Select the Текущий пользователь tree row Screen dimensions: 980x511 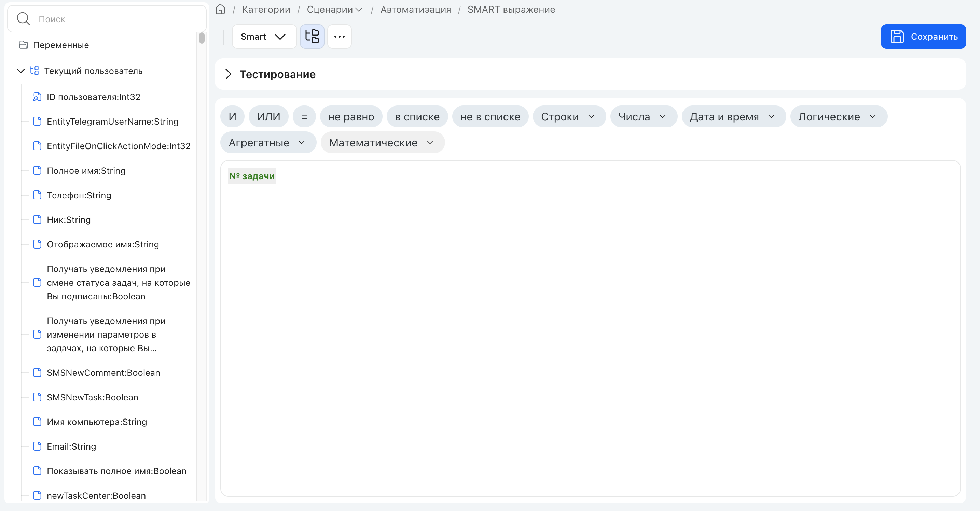[93, 71]
